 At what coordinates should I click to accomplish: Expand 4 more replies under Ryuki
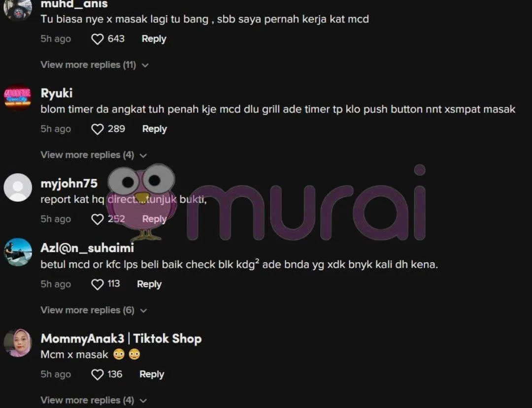click(94, 155)
